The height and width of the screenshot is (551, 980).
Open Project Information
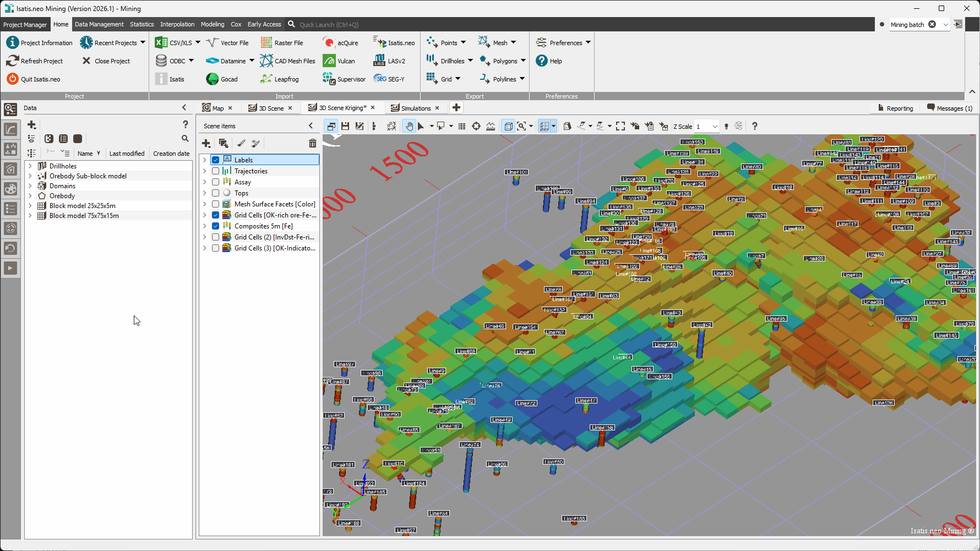(x=39, y=43)
